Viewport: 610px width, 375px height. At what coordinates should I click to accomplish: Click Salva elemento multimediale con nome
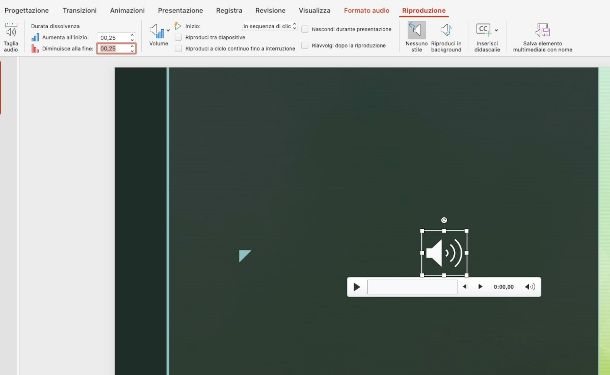pos(542,37)
